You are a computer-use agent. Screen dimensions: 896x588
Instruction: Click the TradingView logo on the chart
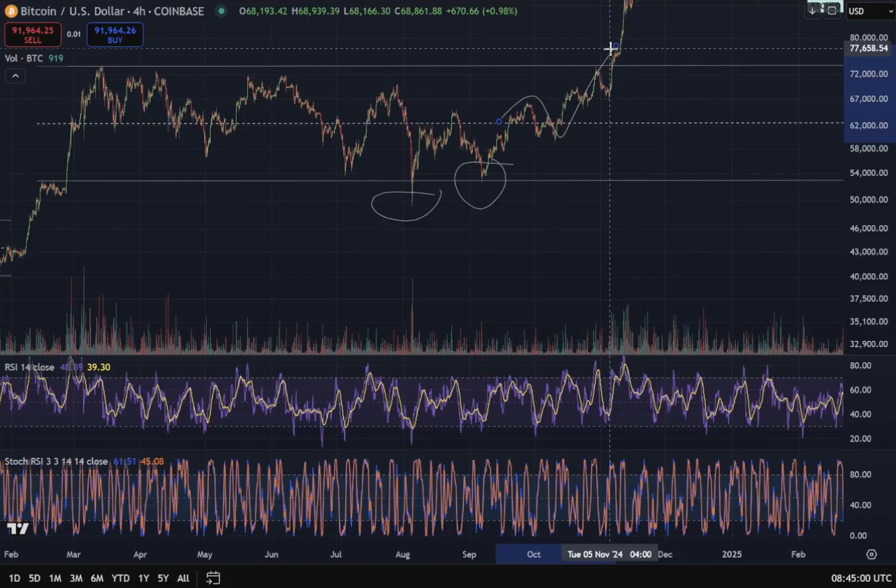pos(18,528)
